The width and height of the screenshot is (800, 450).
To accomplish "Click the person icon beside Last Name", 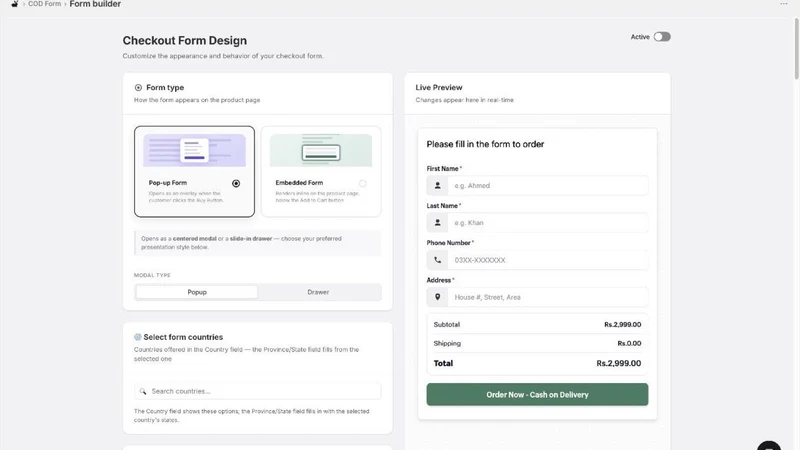I will (x=437, y=223).
